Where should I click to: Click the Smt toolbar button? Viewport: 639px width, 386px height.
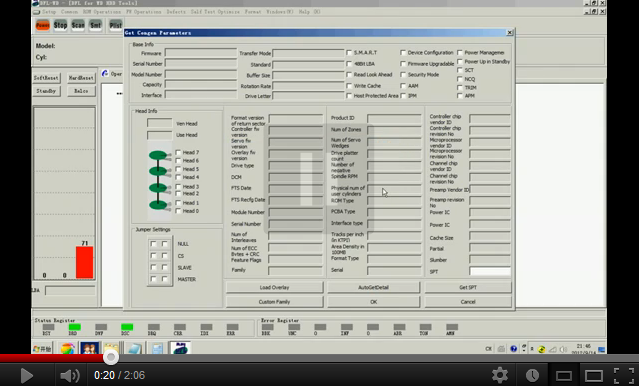click(95, 26)
